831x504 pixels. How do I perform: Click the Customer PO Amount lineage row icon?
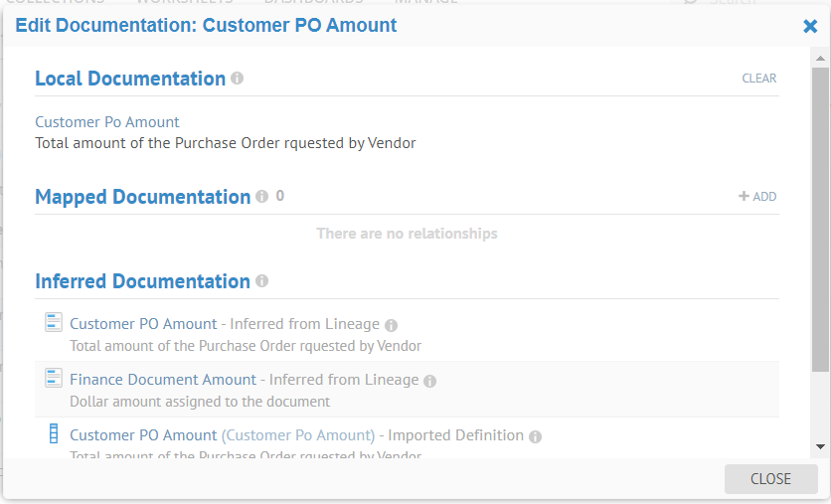[x=54, y=322]
